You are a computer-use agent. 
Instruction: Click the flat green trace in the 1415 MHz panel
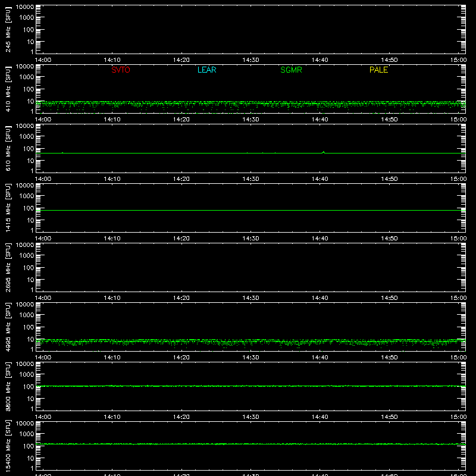click(250, 210)
